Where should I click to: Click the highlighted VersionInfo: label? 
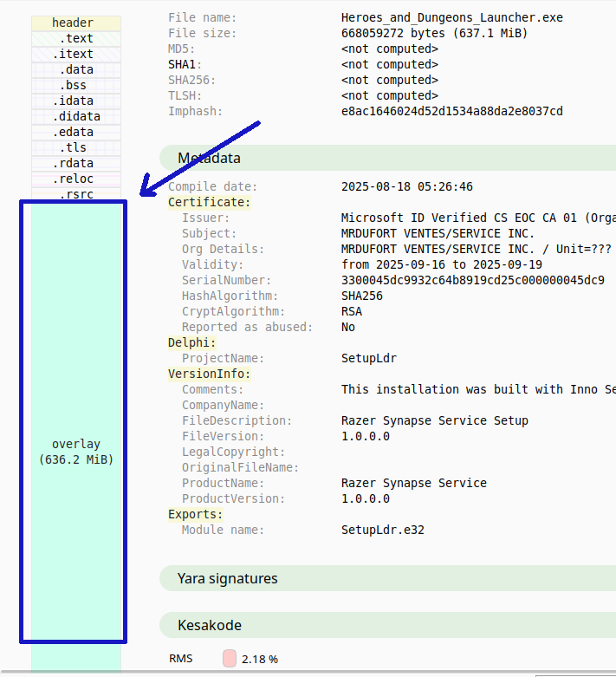pyautogui.click(x=210, y=374)
